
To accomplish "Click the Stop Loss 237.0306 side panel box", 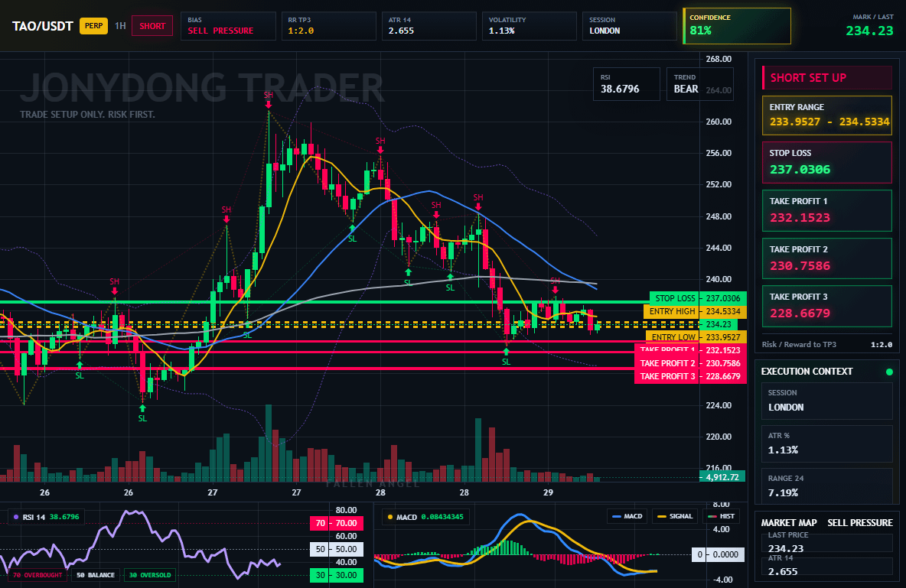I will [x=827, y=162].
